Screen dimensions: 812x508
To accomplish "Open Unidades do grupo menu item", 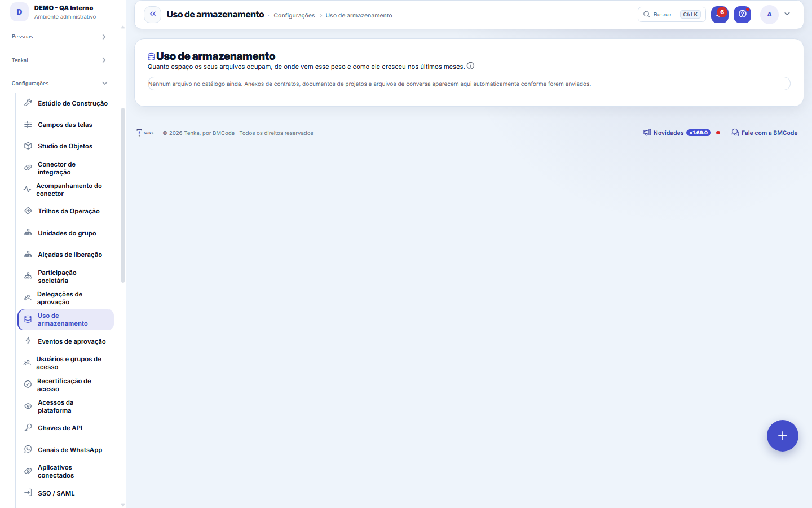I will [66, 233].
